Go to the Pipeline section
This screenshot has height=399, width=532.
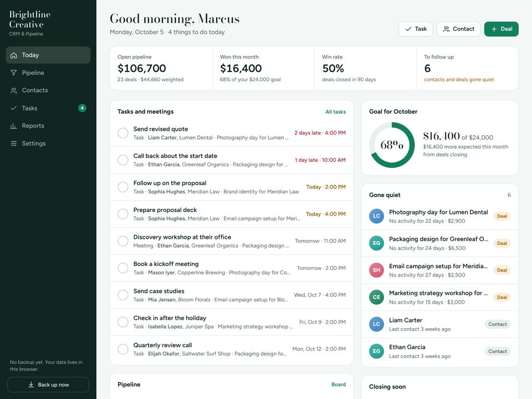click(x=48, y=73)
